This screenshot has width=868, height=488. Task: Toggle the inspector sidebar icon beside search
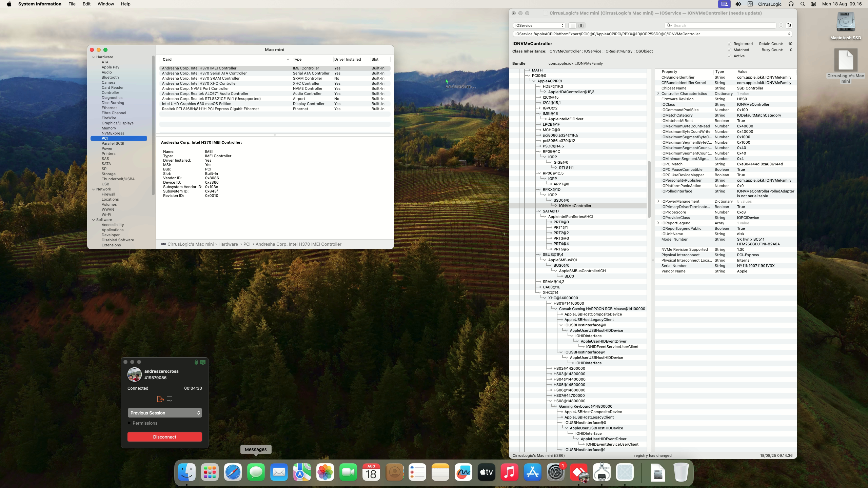(x=789, y=25)
